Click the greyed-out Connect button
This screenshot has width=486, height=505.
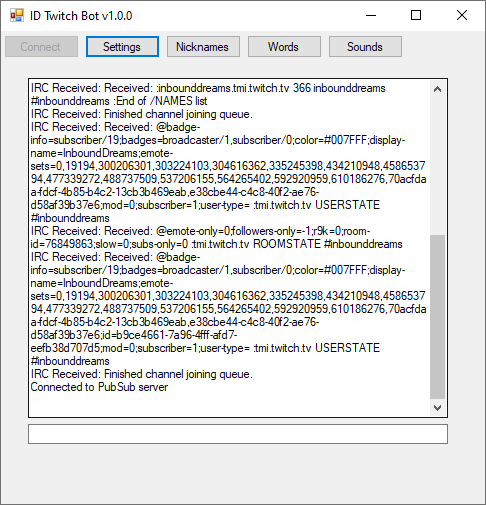[41, 47]
